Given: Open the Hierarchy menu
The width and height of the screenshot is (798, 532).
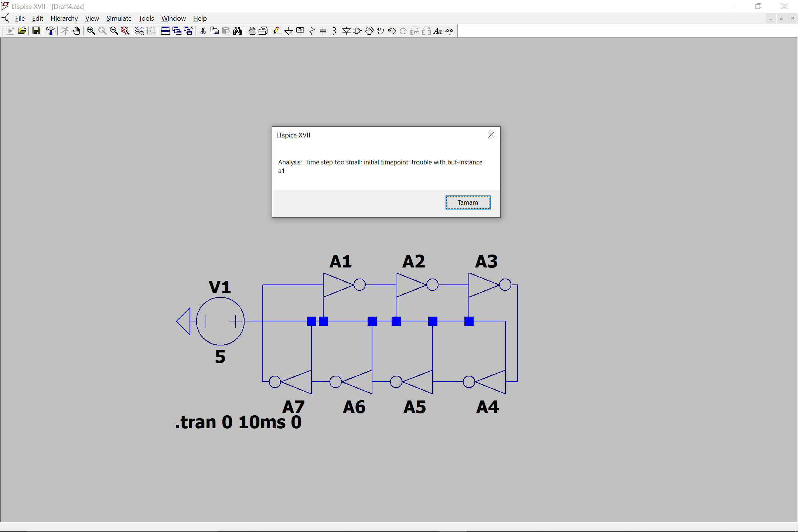Looking at the screenshot, I should (64, 18).
